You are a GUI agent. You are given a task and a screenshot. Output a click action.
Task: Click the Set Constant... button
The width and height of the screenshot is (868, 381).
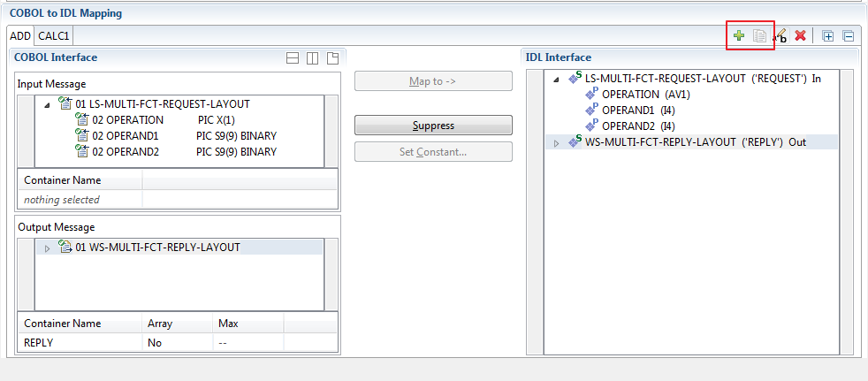tap(433, 152)
